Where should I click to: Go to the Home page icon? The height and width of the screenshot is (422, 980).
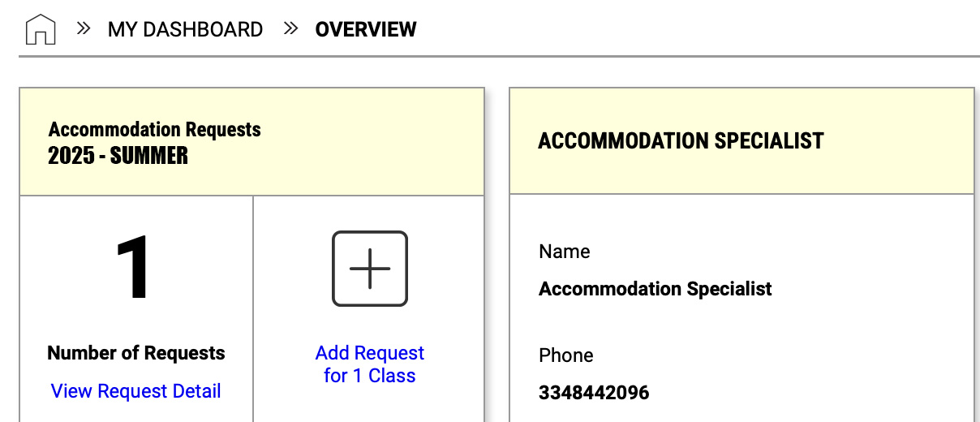point(41,30)
